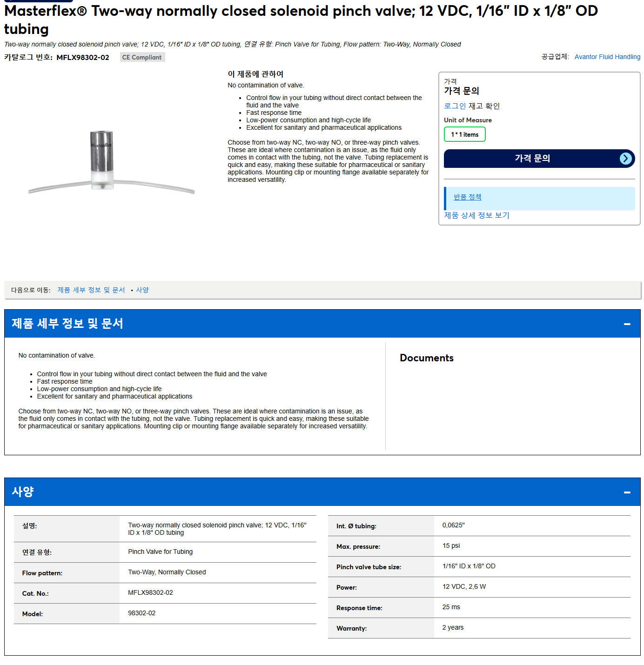The height and width of the screenshot is (665, 644).
Task: Click the catalog number MFLX98302-02
Action: [x=83, y=58]
